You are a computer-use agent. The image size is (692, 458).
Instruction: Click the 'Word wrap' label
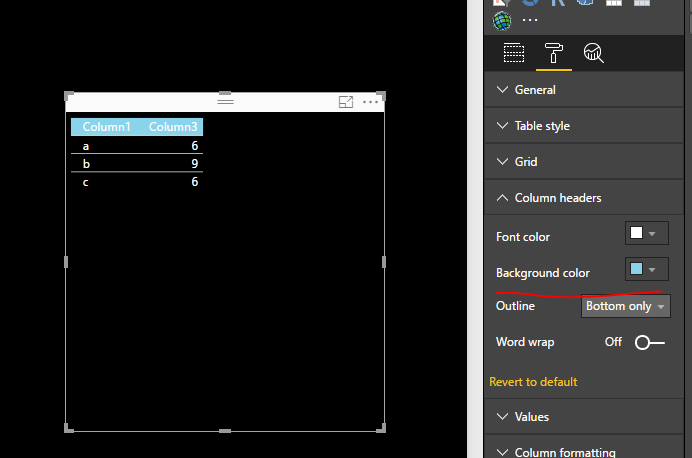click(x=525, y=342)
